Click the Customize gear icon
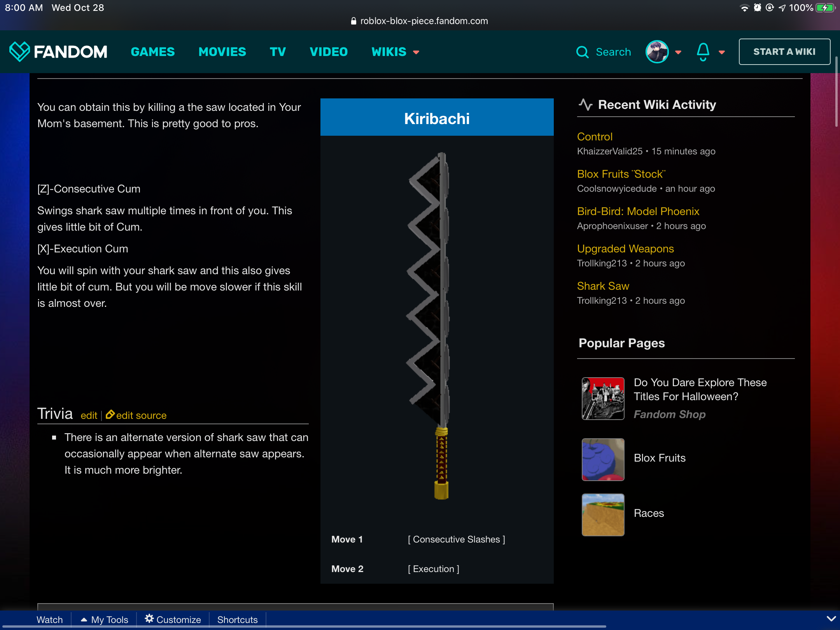The image size is (840, 630). (149, 618)
